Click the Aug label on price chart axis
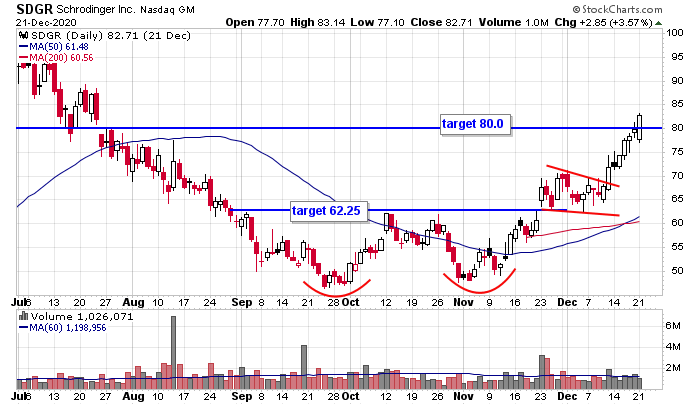Screen dimensions: 700x405 point(133,302)
